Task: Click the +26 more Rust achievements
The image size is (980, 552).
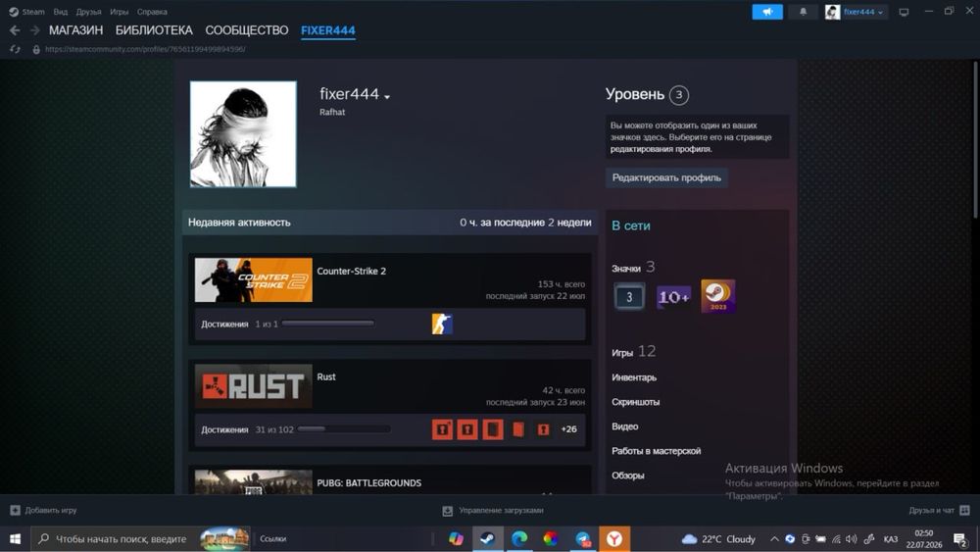Action: pyautogui.click(x=568, y=429)
